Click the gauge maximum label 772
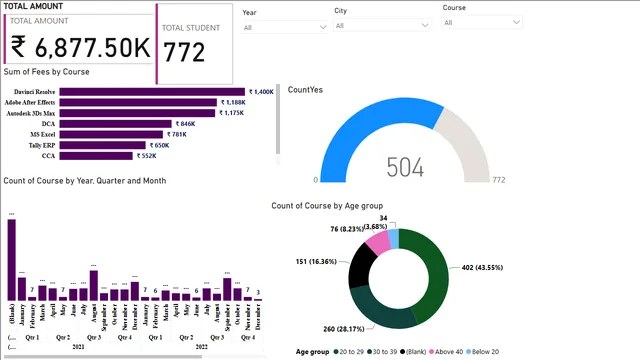The image size is (640, 360). point(499,180)
